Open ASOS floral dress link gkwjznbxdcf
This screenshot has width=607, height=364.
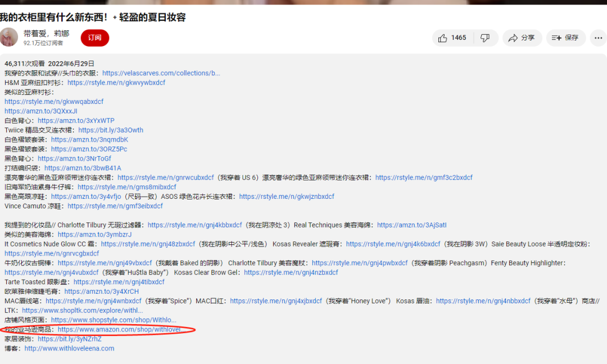[x=287, y=196]
